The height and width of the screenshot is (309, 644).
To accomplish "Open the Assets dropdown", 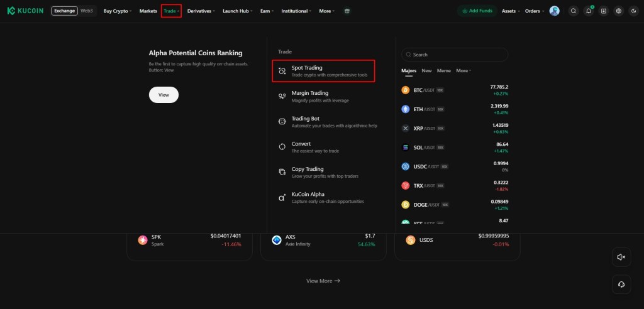I will [511, 11].
